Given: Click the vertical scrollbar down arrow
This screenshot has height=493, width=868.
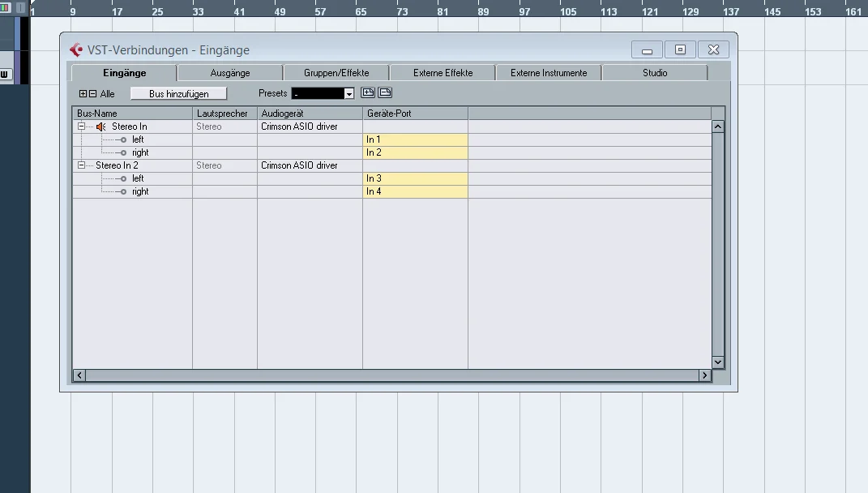Looking at the screenshot, I should pos(718,362).
